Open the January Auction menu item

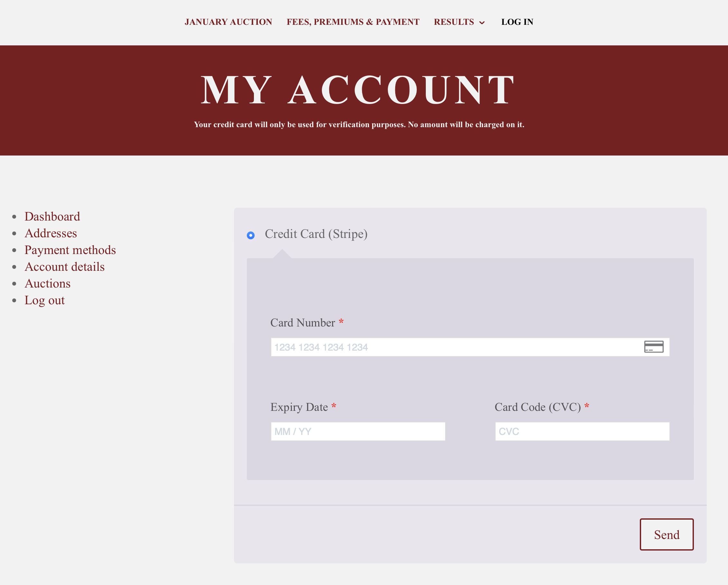coord(228,22)
